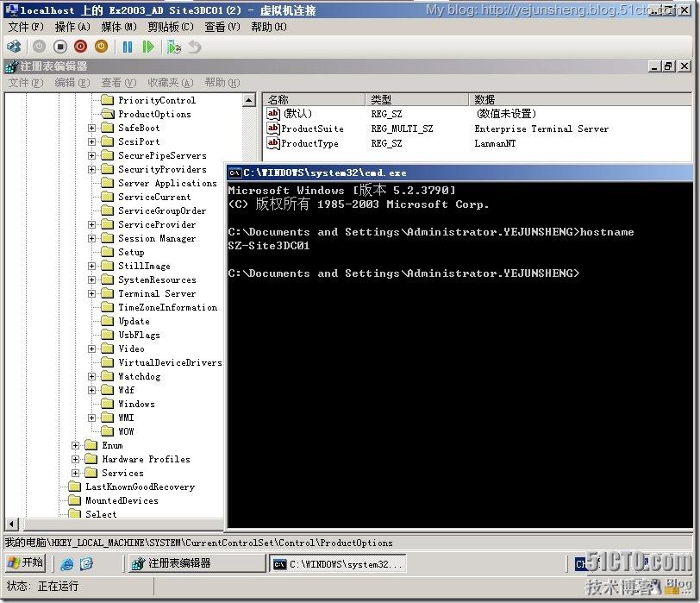Click the 开始 Start button

click(x=26, y=562)
